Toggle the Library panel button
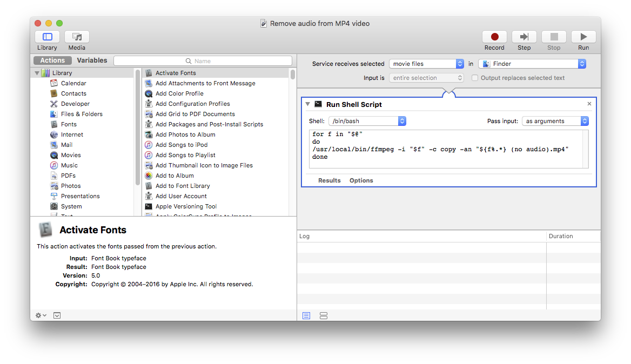631x364 pixels. (x=47, y=37)
